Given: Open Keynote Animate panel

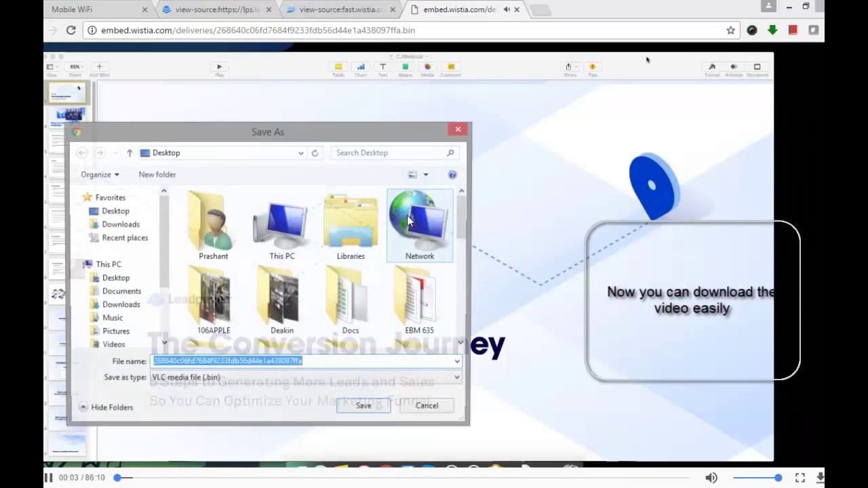Looking at the screenshot, I should (x=734, y=69).
